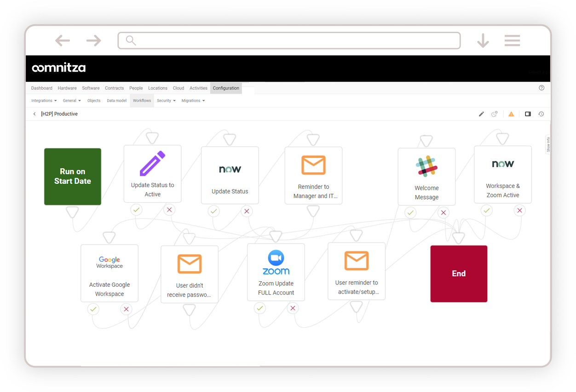Click input connector above the End block

[x=459, y=238]
